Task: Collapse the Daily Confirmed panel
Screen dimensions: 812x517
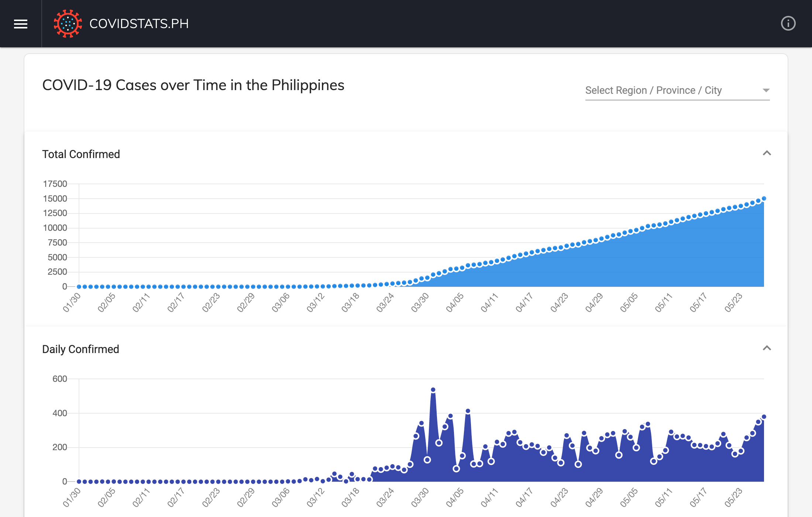Action: pos(767,348)
